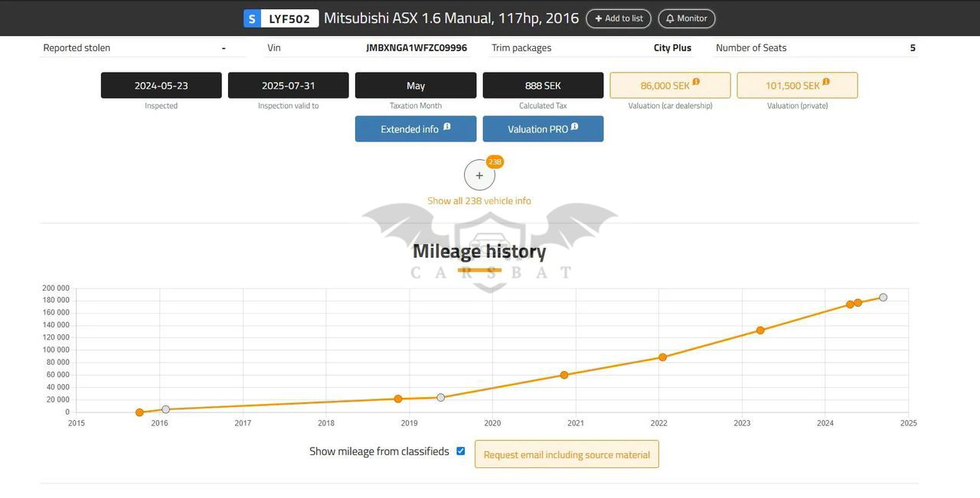
Task: Click the blue S country badge
Action: pyautogui.click(x=252, y=18)
